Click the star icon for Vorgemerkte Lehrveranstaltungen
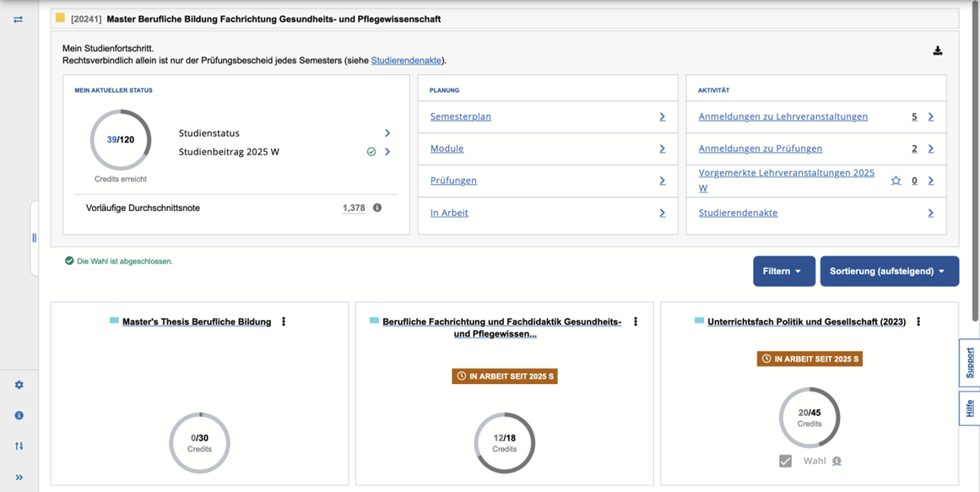Viewport: 980px width, 492px height. 896,181
